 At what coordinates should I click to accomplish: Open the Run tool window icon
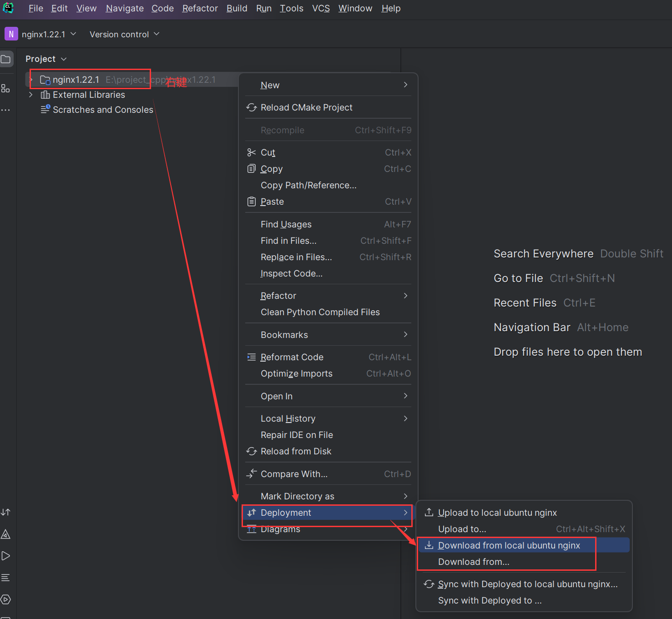pyautogui.click(x=6, y=556)
